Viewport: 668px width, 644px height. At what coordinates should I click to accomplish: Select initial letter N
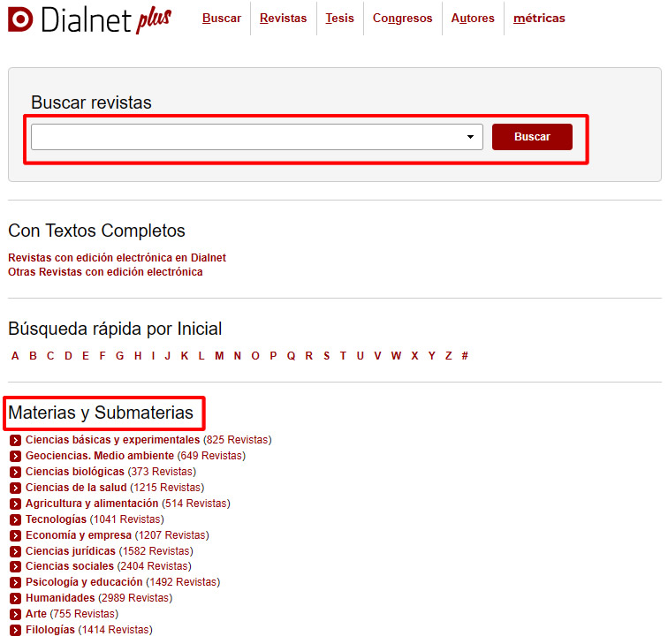238,356
